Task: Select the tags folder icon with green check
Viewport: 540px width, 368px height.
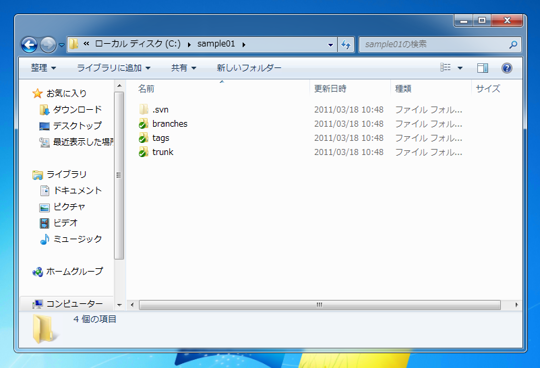Action: pos(143,138)
